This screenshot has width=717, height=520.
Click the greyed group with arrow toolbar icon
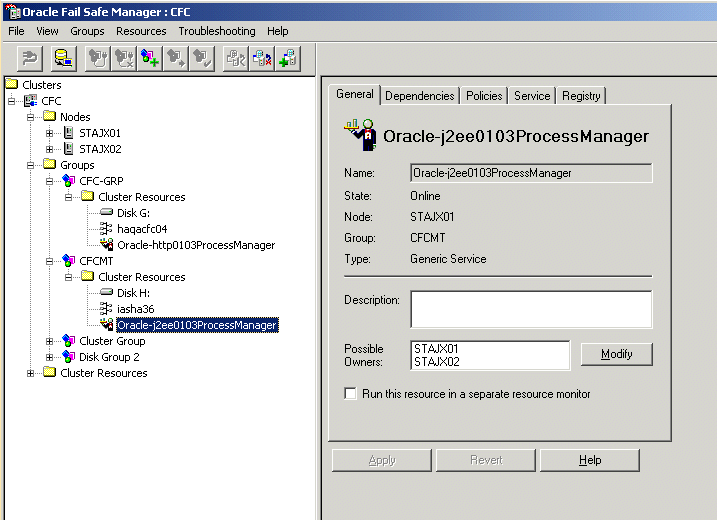[176, 59]
